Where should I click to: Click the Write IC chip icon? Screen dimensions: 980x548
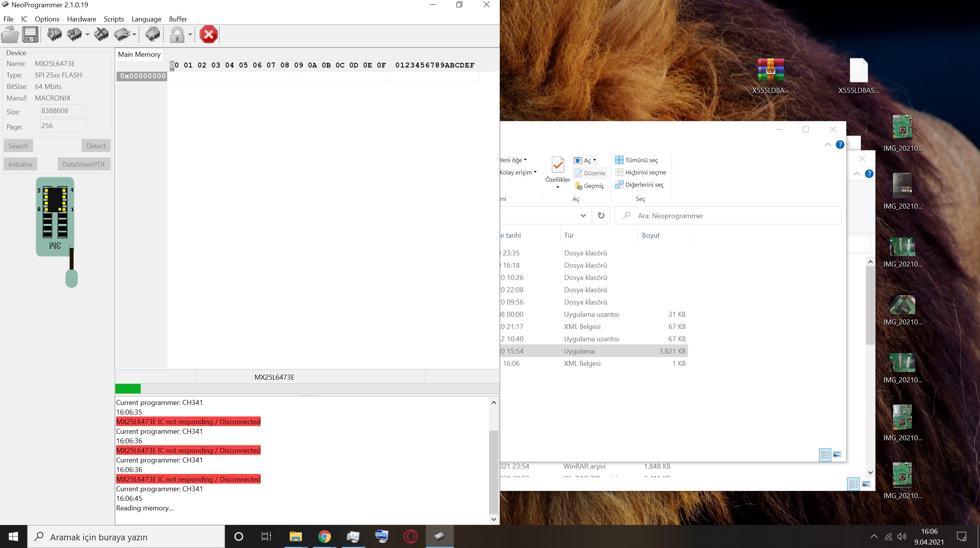pyautogui.click(x=75, y=35)
